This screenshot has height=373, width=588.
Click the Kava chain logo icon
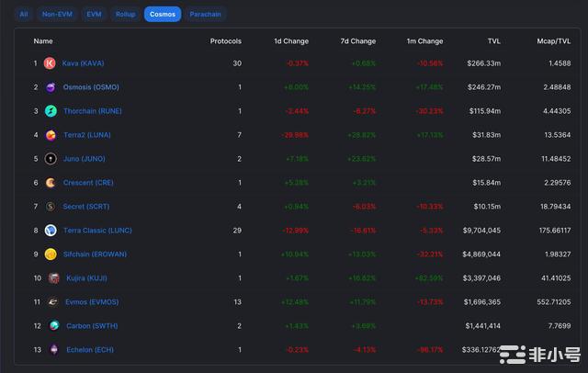point(50,63)
